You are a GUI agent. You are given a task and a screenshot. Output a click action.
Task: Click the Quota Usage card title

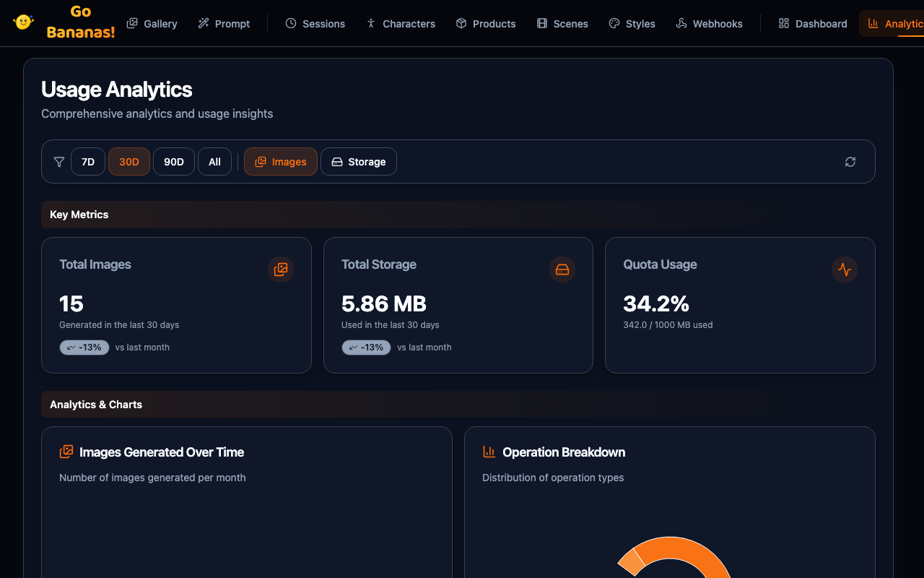(661, 264)
